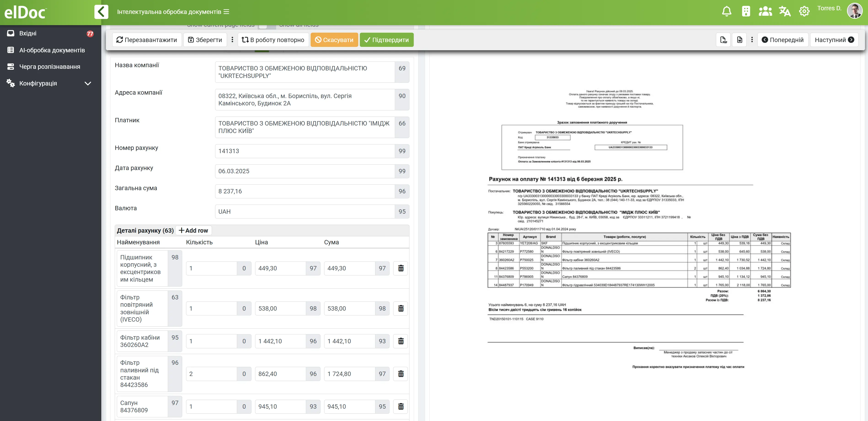The width and height of the screenshot is (868, 421).
Task: Open the organization building icon
Action: [746, 11]
